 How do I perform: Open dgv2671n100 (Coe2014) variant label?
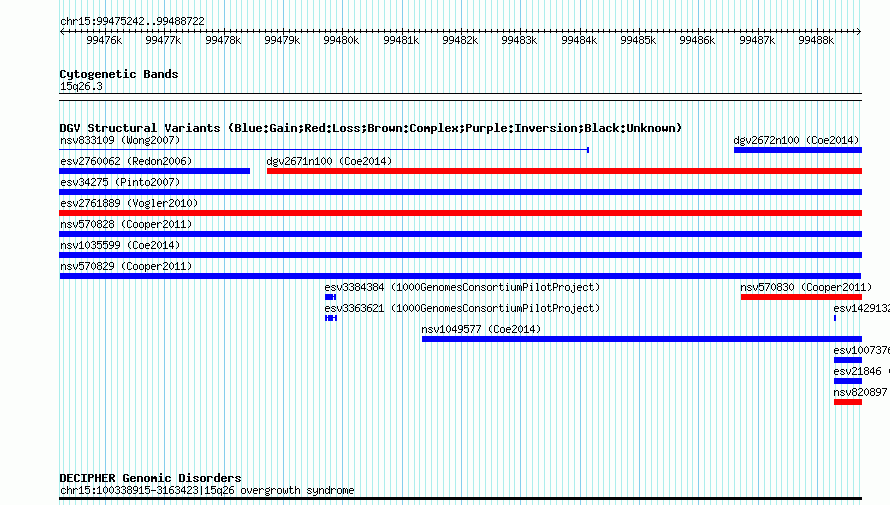[x=329, y=161]
